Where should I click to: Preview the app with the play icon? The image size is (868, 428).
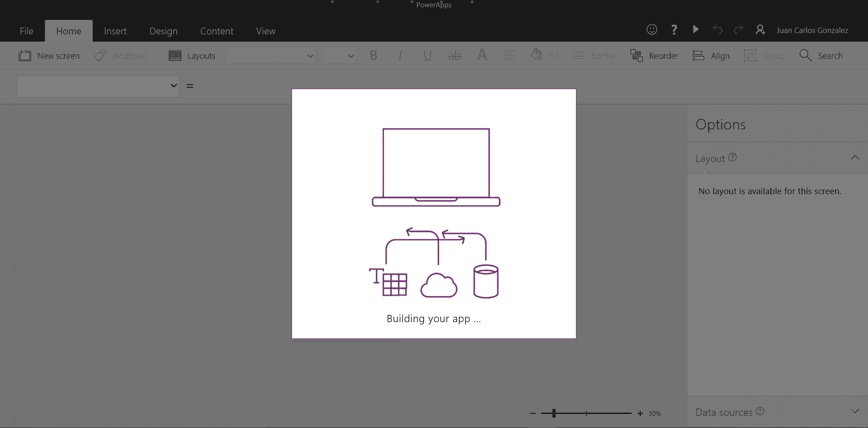[696, 29]
